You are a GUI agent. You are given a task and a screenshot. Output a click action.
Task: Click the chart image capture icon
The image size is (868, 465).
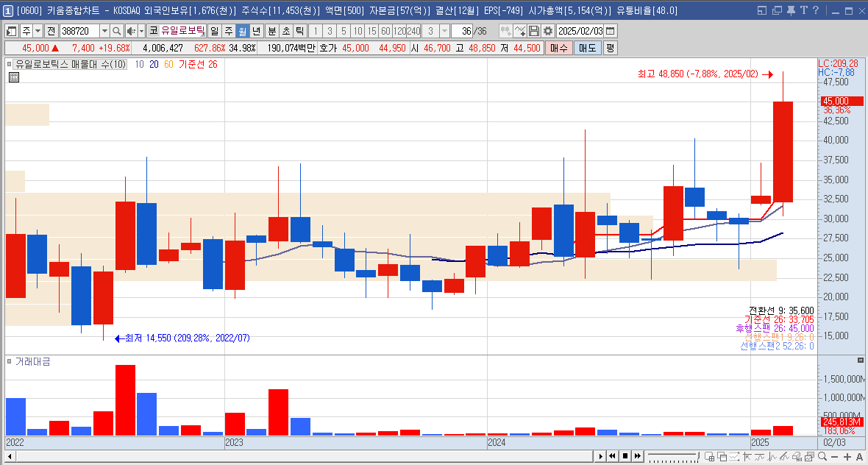[811, 456]
